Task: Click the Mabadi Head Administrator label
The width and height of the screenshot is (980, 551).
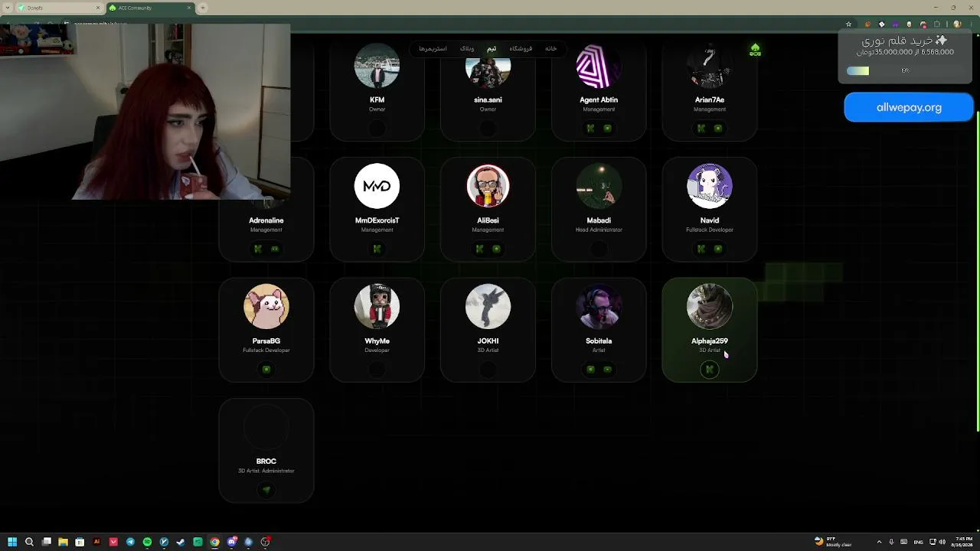Action: (x=599, y=230)
